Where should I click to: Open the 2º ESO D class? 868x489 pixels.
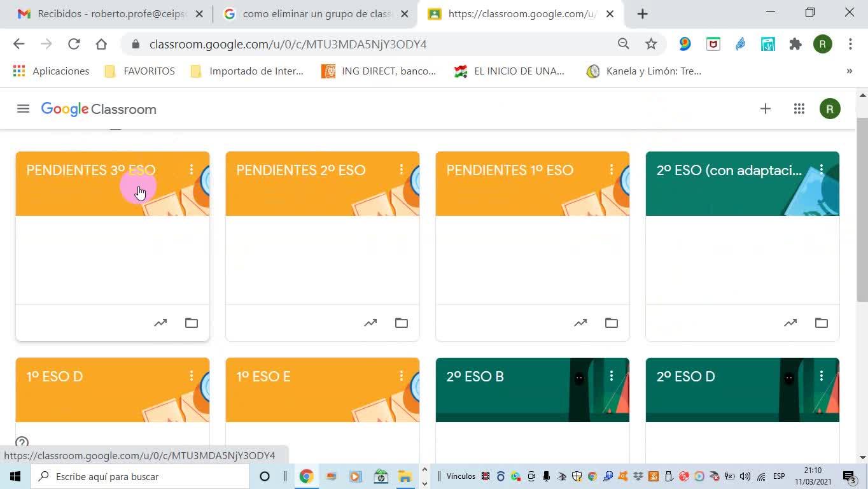685,376
